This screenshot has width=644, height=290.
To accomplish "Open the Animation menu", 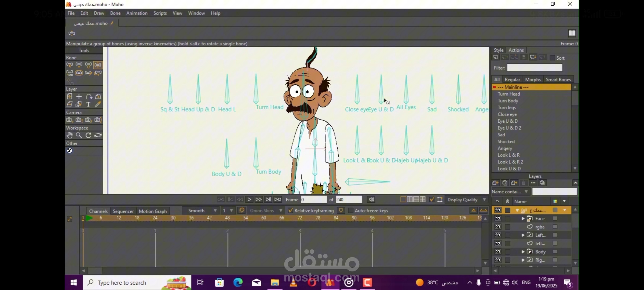I will (137, 13).
